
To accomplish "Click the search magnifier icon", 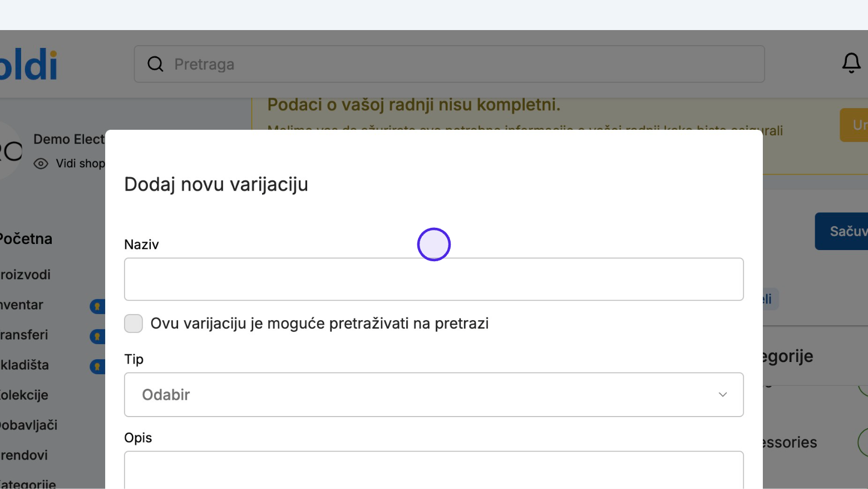I will pyautogui.click(x=155, y=64).
